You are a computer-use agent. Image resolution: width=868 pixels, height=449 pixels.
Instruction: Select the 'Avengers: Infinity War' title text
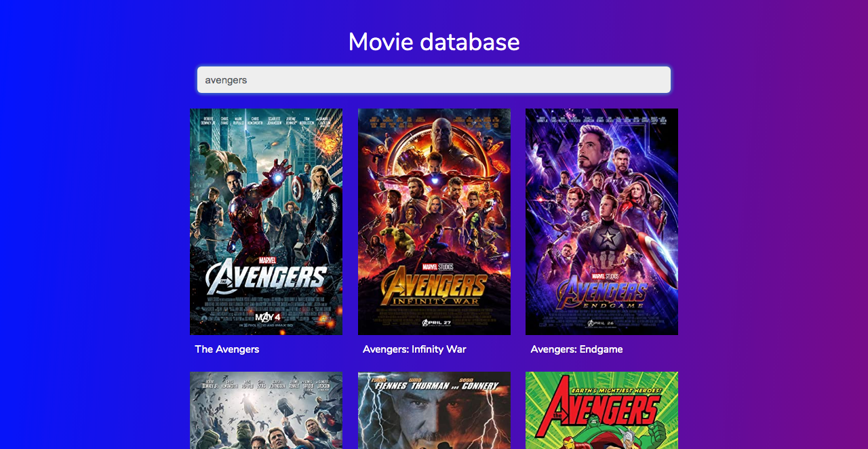pos(414,349)
